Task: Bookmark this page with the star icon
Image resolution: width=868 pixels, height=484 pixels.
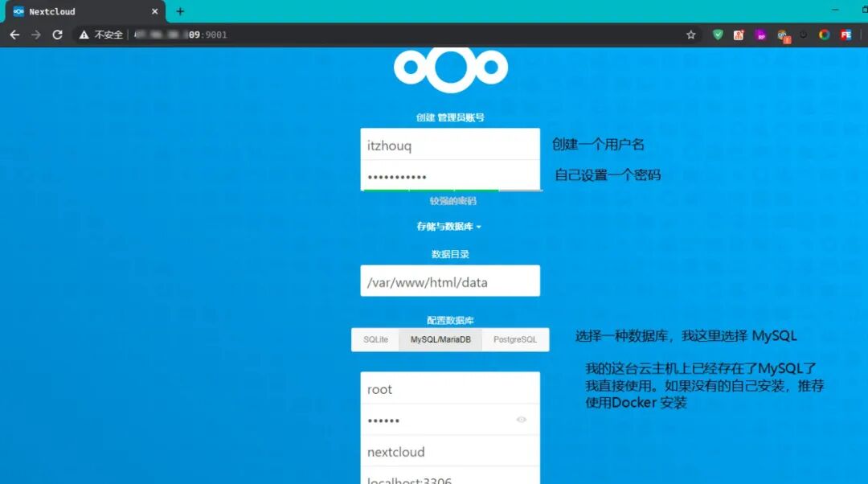Action: pos(691,35)
